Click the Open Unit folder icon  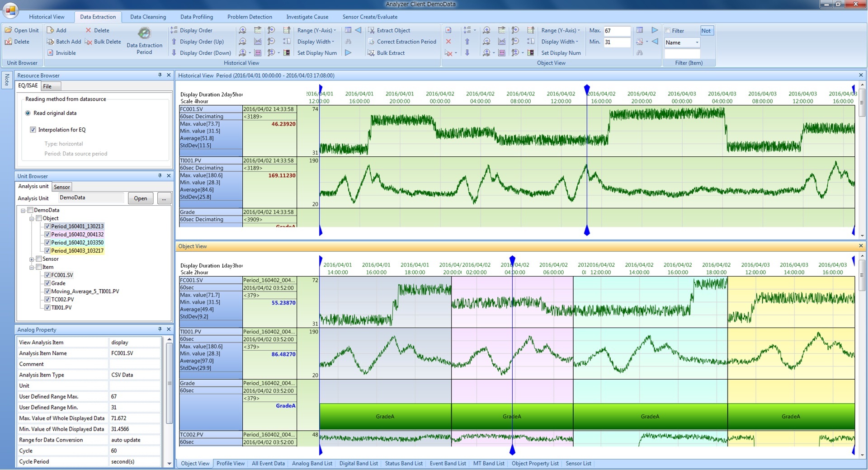(8, 30)
